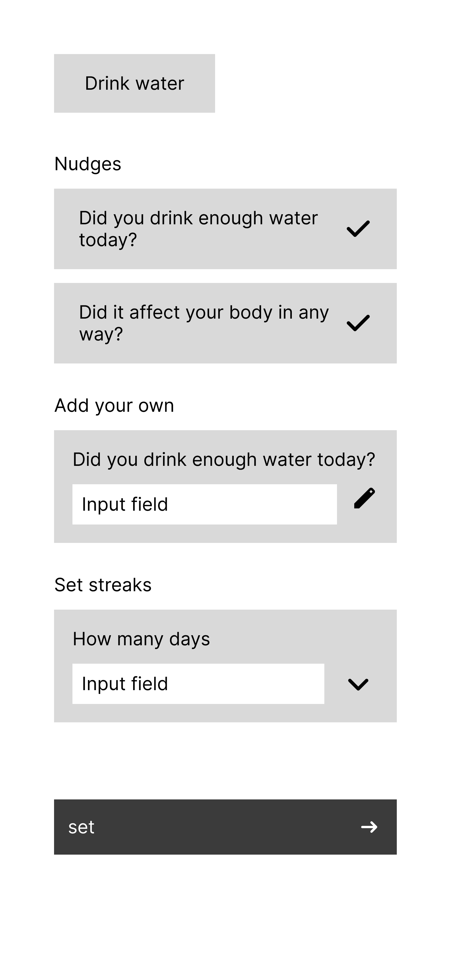452x980 pixels.
Task: Expand the How many days chevron
Action: click(358, 684)
